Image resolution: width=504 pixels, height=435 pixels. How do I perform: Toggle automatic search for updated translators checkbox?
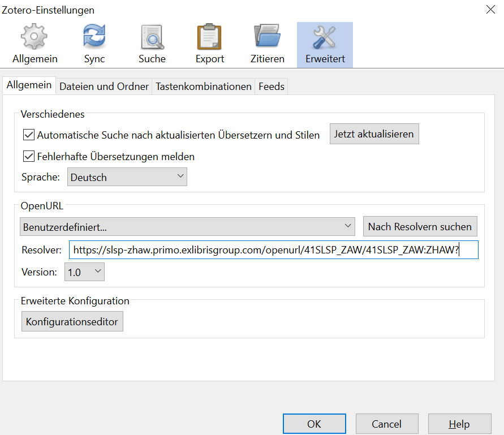click(29, 135)
